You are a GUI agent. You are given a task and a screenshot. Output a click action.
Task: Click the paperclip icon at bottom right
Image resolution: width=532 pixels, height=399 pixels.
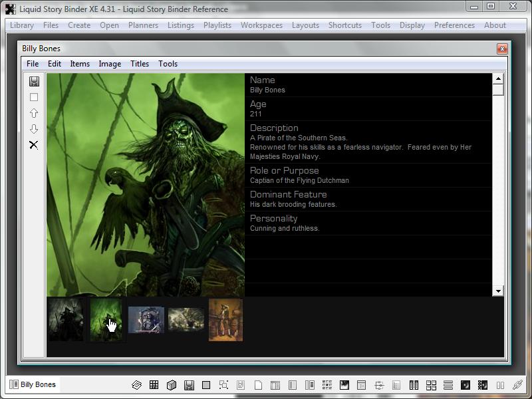pos(517,385)
